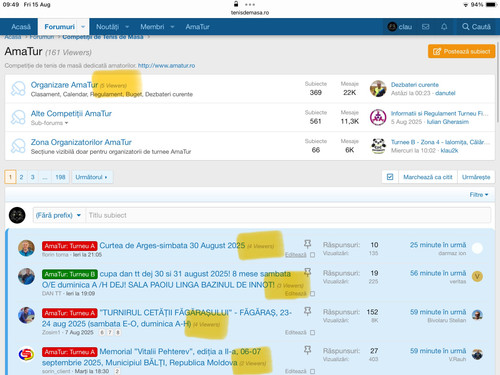Go to the Acasă tab
500x375 pixels.
click(21, 27)
